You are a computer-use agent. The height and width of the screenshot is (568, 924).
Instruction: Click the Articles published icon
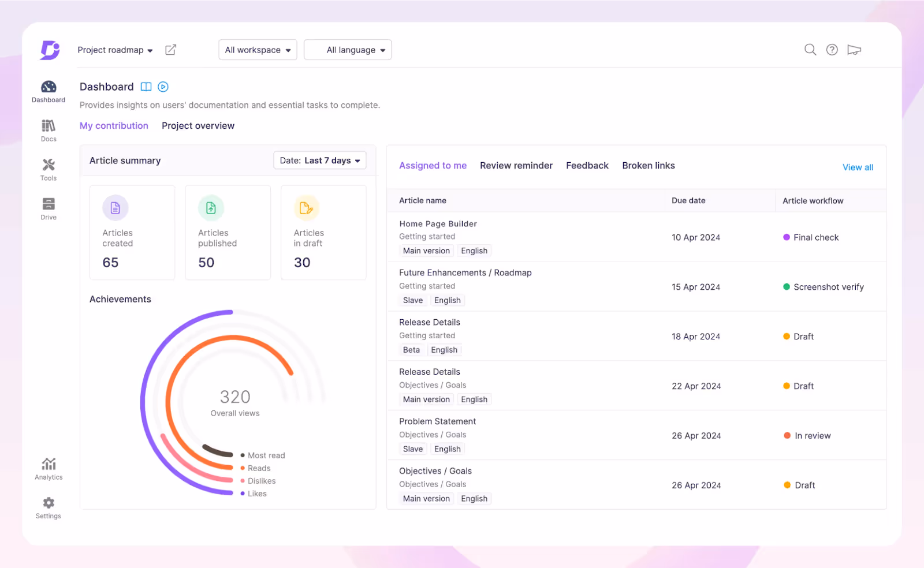[211, 208]
